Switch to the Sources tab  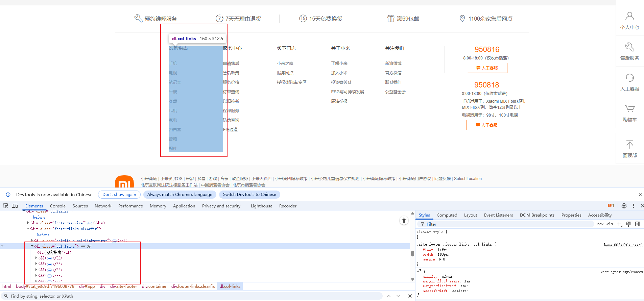tap(80, 206)
